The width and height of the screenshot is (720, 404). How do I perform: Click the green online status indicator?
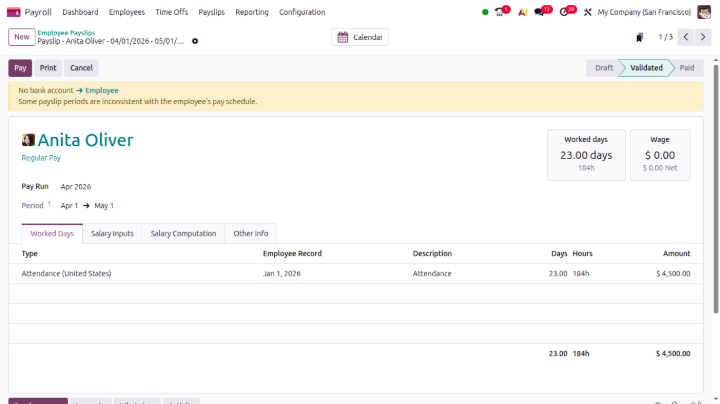485,12
